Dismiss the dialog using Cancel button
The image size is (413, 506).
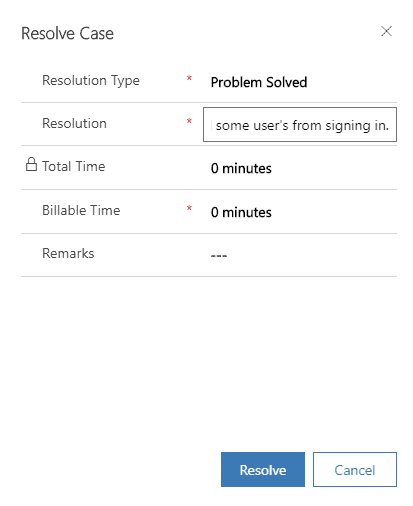(355, 469)
